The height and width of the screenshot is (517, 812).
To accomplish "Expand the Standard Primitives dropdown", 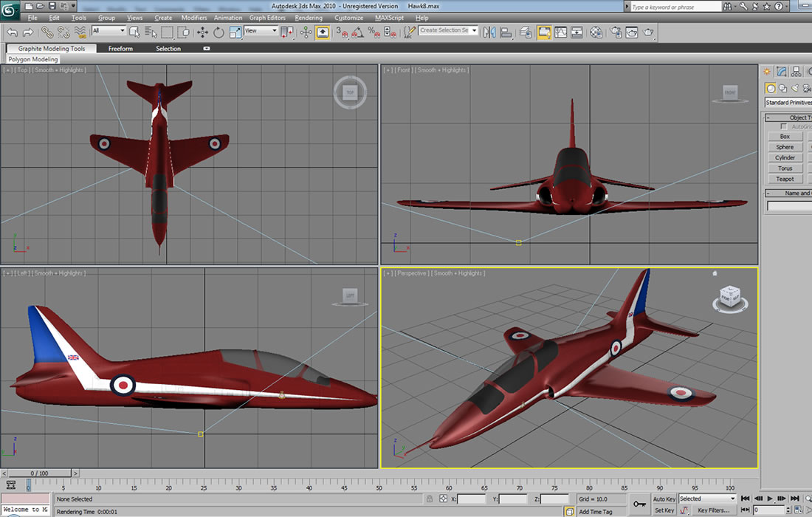I will point(788,103).
